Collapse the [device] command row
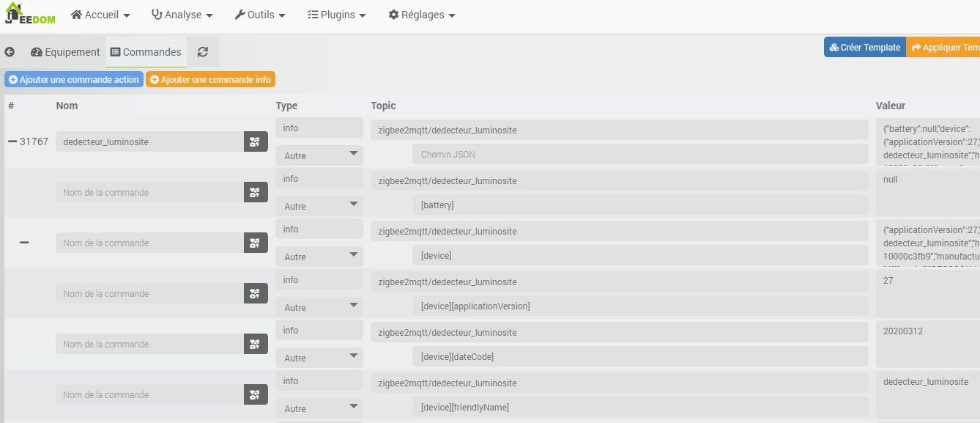Image resolution: width=980 pixels, height=423 pixels. pos(24,243)
